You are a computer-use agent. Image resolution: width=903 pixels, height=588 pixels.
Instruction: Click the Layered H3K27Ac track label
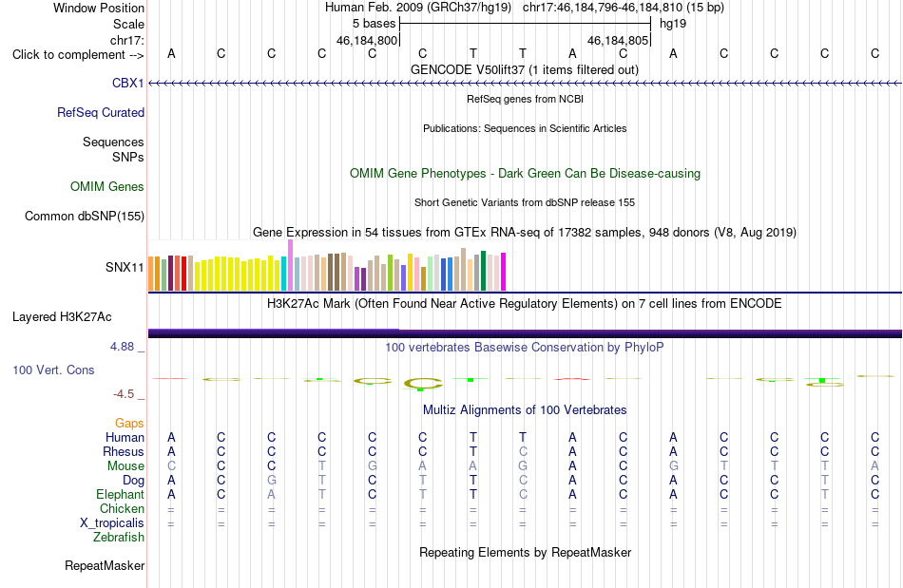tap(62, 317)
